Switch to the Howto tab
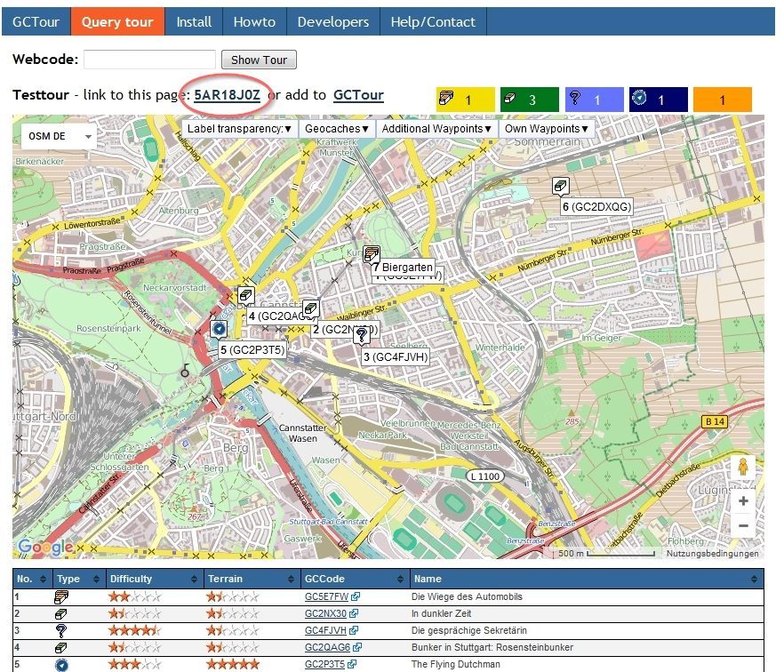The image size is (784, 672). click(254, 22)
